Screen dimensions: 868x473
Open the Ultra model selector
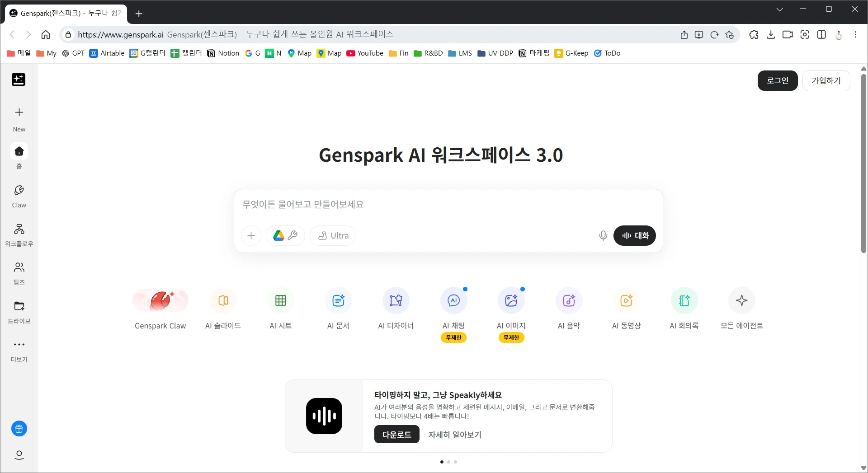[333, 235]
